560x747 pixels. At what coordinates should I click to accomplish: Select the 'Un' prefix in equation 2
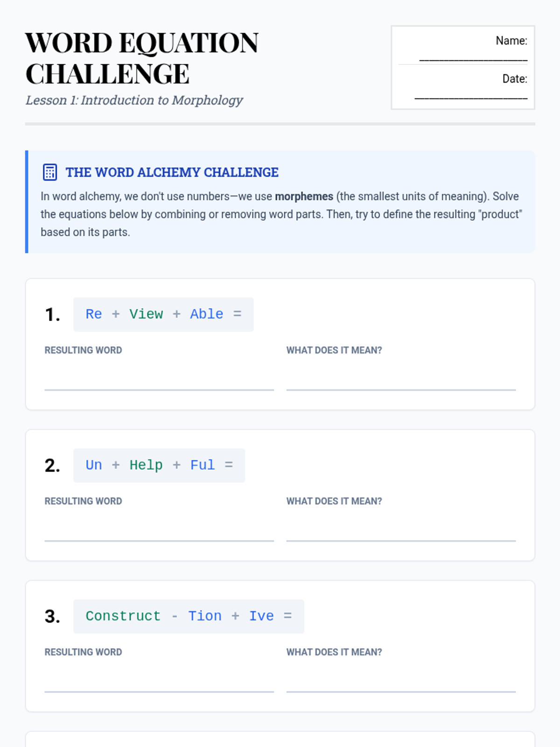94,465
